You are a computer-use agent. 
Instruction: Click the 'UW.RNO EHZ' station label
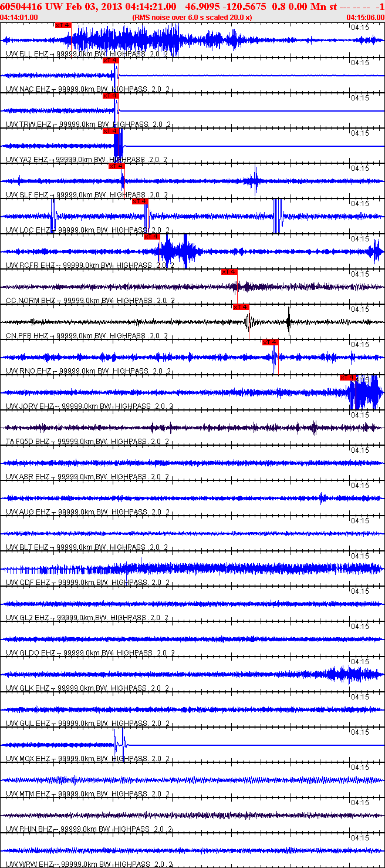point(28,371)
